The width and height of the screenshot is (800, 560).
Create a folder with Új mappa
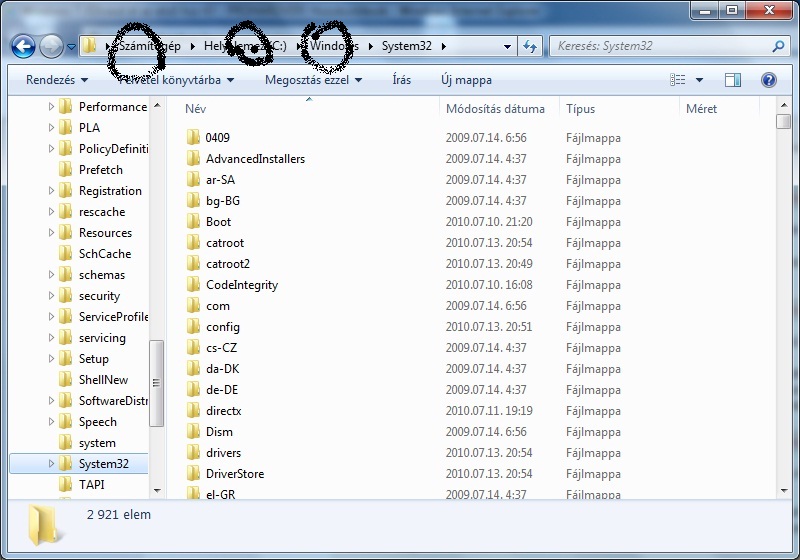(466, 80)
